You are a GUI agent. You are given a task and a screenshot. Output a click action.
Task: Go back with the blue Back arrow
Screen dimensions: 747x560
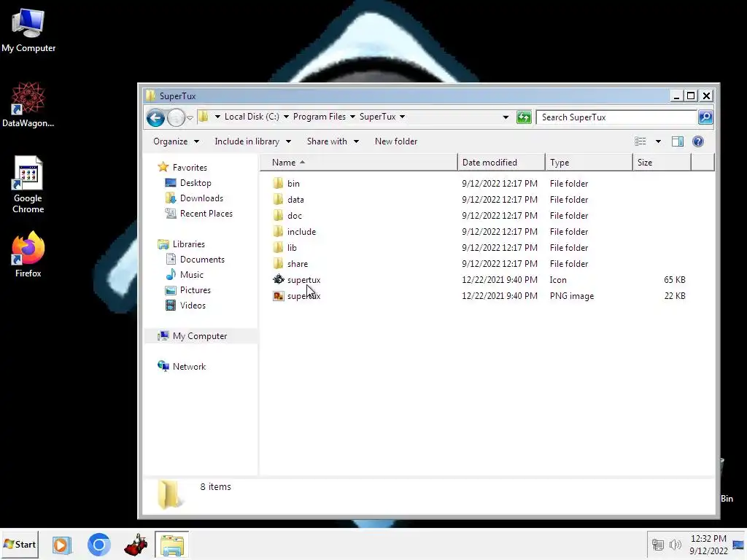click(155, 117)
